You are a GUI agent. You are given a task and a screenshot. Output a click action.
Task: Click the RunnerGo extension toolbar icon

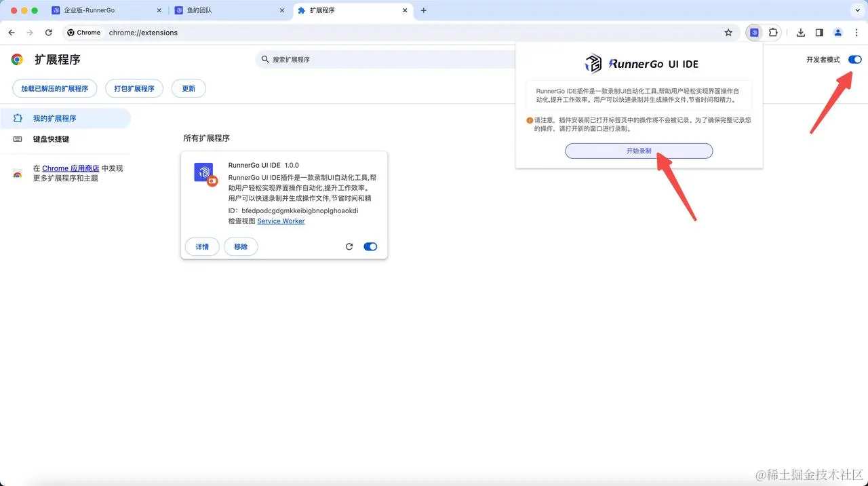[754, 33]
